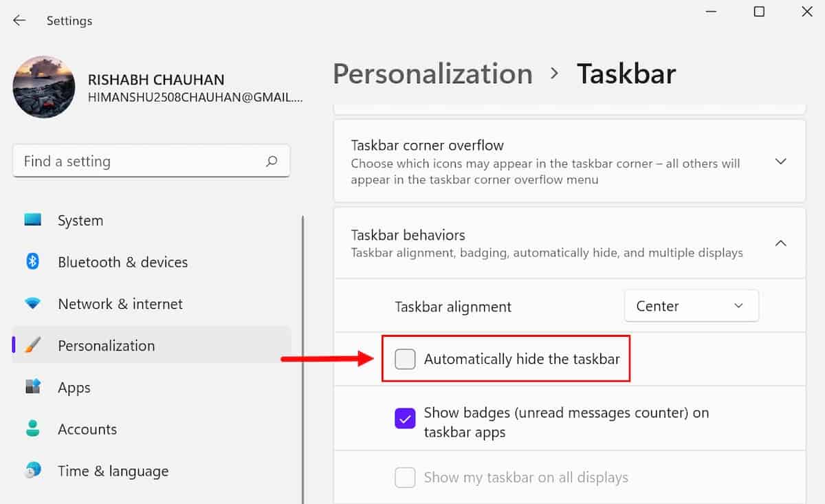Open the user profile picture
The height and width of the screenshot is (504, 825).
click(44, 87)
